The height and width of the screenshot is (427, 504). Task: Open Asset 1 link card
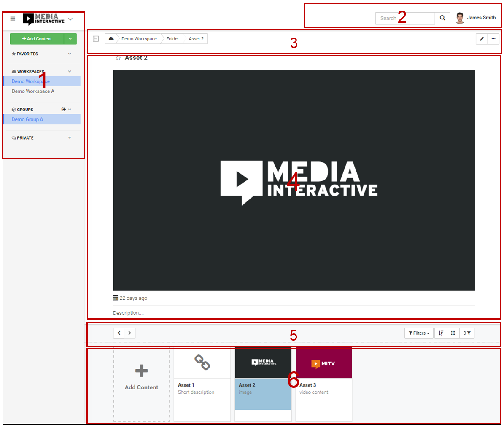(x=202, y=384)
